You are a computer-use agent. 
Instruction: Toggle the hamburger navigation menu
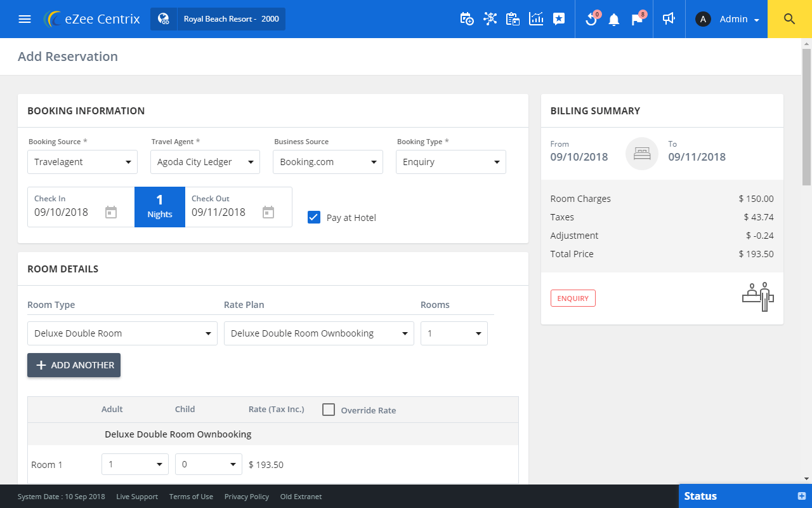(x=25, y=18)
